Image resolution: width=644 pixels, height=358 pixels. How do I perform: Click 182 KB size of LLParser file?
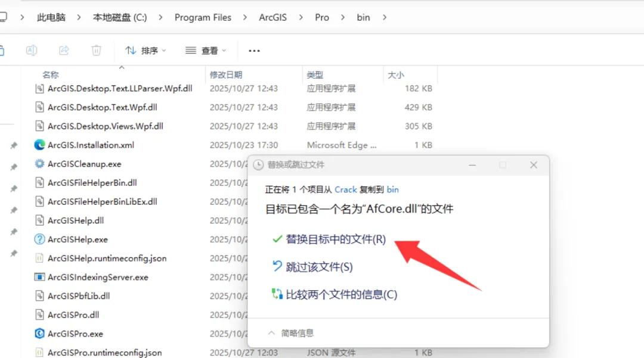tap(418, 89)
